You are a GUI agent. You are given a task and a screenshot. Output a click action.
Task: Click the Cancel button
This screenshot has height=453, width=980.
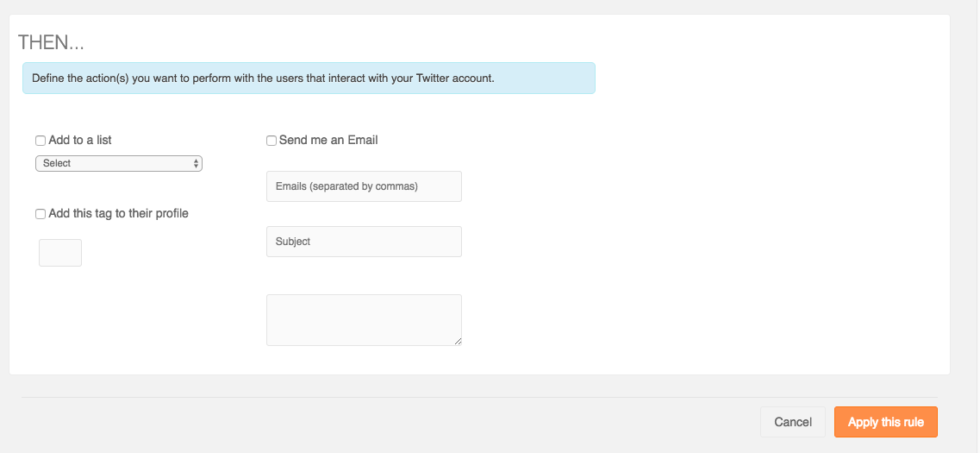click(x=792, y=422)
